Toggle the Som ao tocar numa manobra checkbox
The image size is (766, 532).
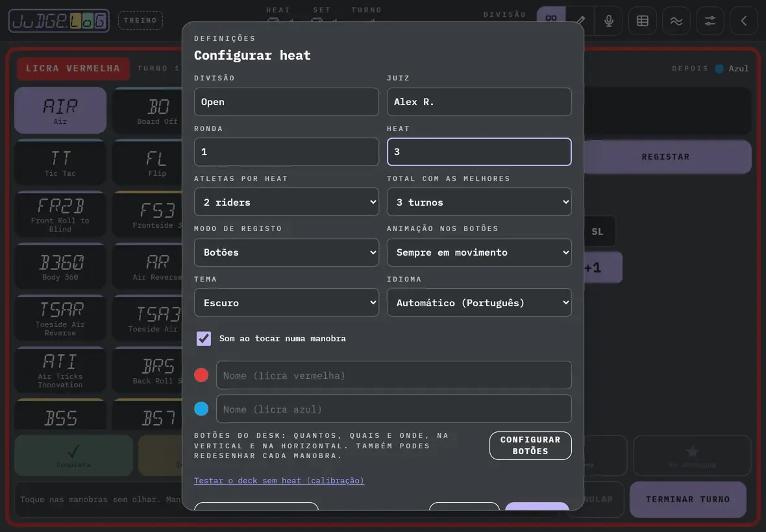pyautogui.click(x=204, y=339)
